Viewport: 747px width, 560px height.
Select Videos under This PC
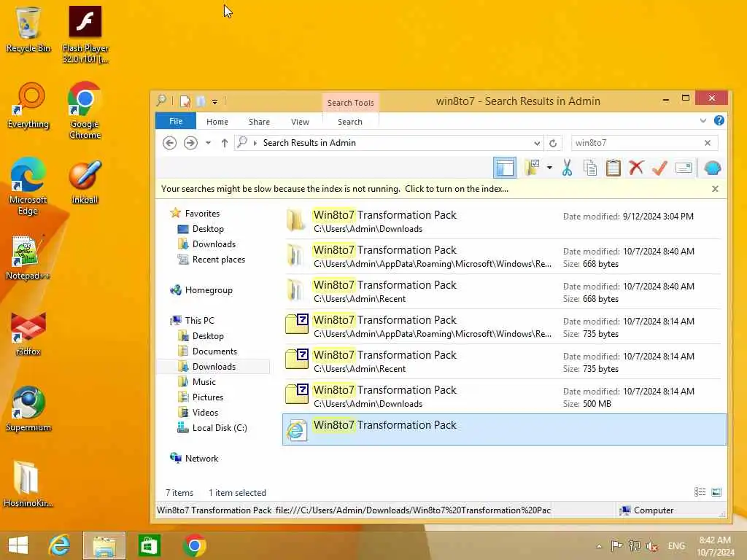coord(198,413)
